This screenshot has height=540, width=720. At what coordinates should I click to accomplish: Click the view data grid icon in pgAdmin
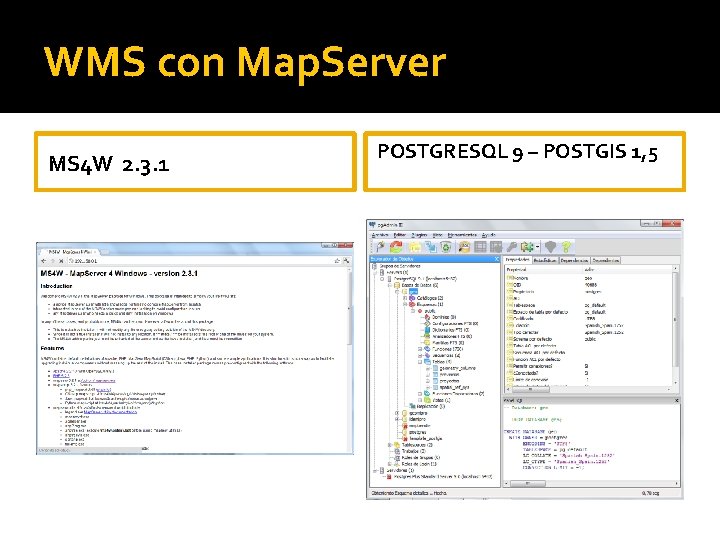coord(480,247)
